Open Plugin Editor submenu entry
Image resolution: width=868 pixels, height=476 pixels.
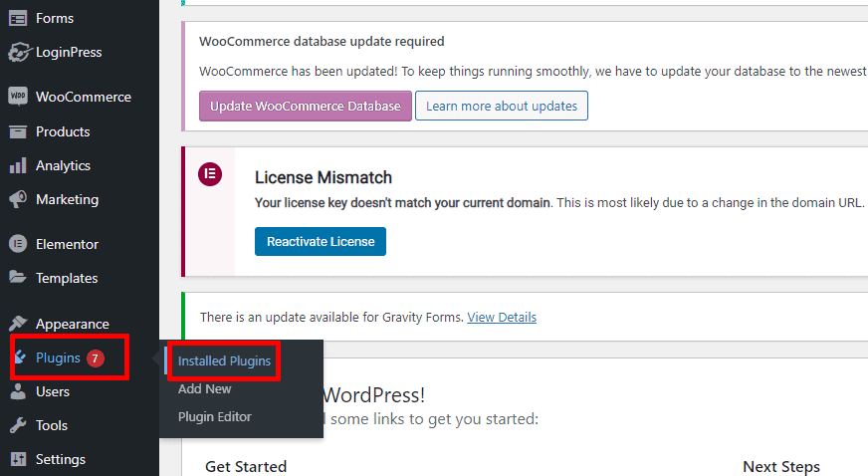(215, 416)
